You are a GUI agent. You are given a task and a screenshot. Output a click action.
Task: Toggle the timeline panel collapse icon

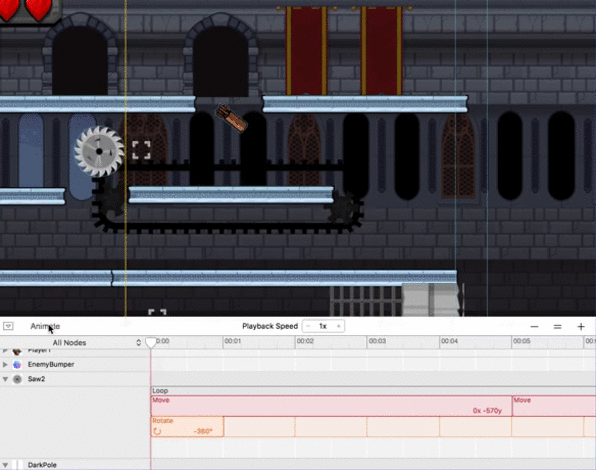click(8, 326)
